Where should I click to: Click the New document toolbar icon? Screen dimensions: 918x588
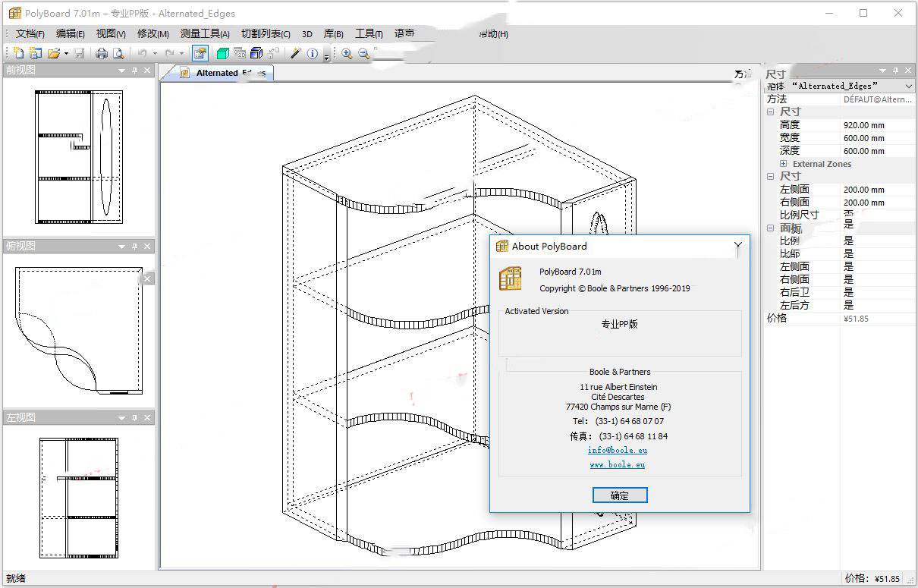point(18,53)
